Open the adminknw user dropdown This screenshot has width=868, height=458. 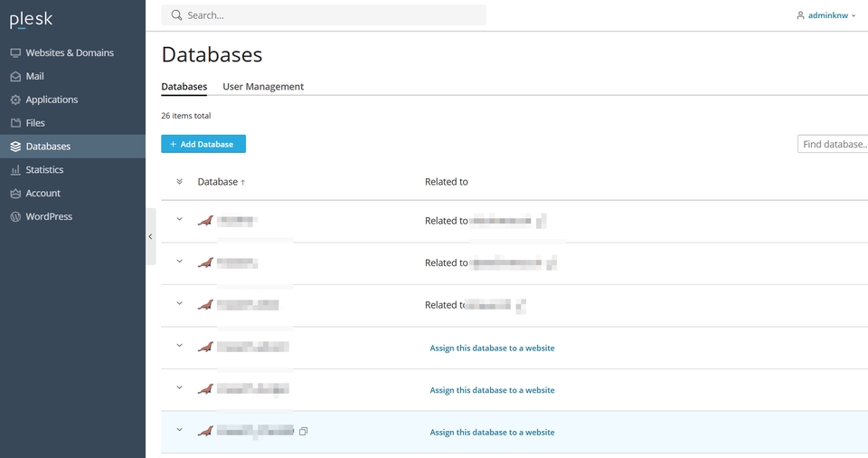(x=826, y=15)
